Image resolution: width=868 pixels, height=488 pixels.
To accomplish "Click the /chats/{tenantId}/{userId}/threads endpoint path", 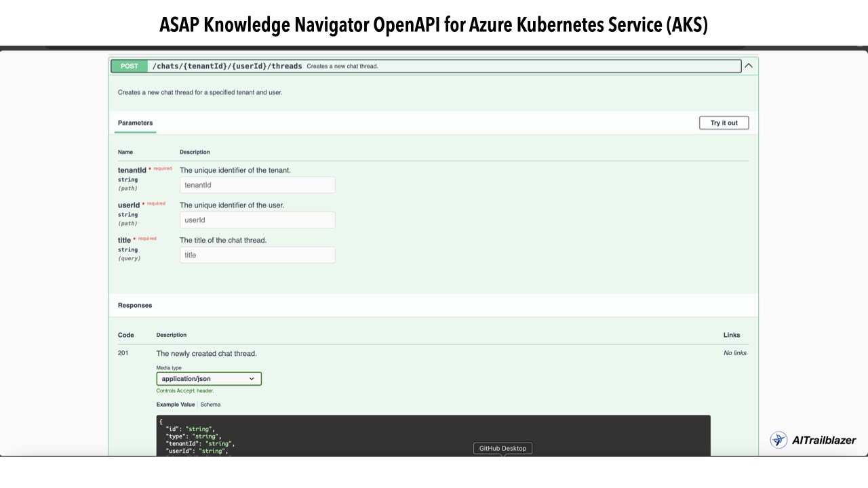I will click(227, 66).
